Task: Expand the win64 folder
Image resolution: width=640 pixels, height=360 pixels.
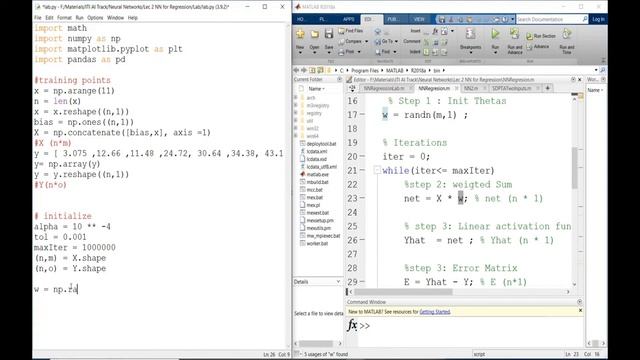Action: point(296,136)
